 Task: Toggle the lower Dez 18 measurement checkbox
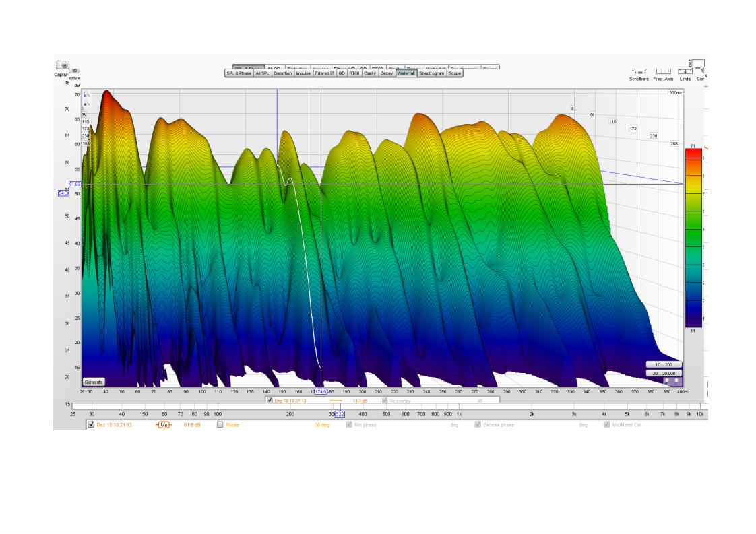[91, 425]
